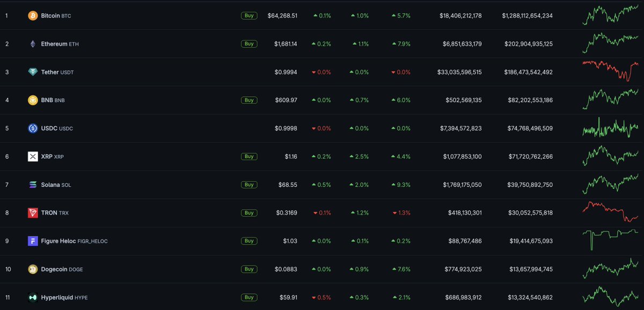
Task: Click the Bitcoin coin logo icon
Action: (33, 16)
